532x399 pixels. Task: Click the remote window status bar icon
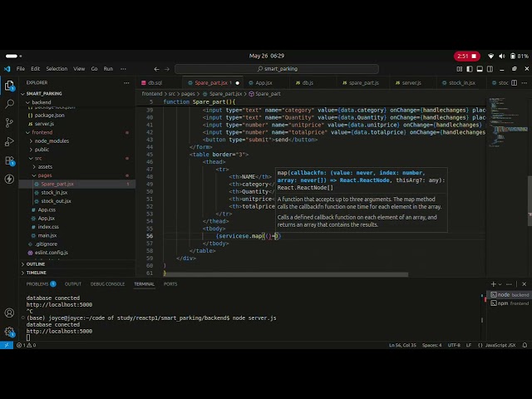[x=7, y=345]
